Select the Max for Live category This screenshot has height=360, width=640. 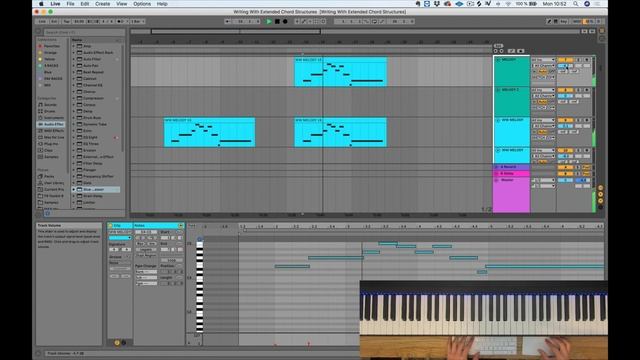(51, 137)
